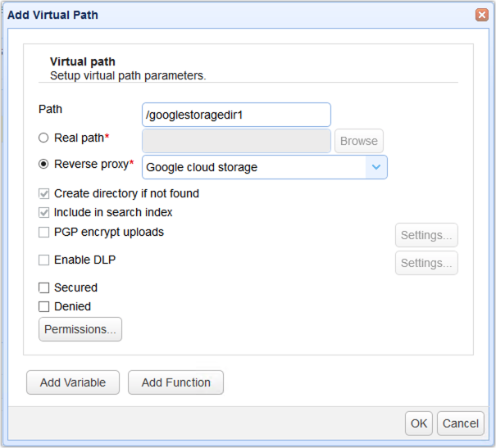Confirm with the OK button

(419, 423)
